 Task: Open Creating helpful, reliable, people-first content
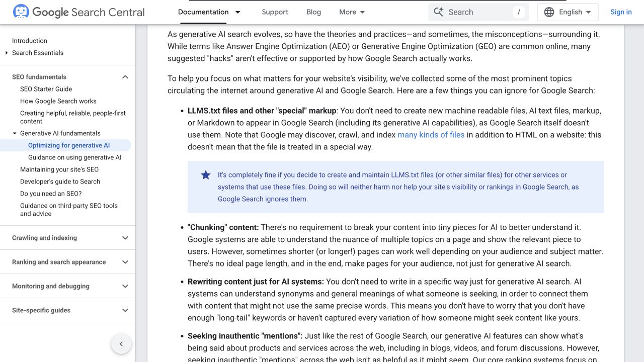point(73,117)
